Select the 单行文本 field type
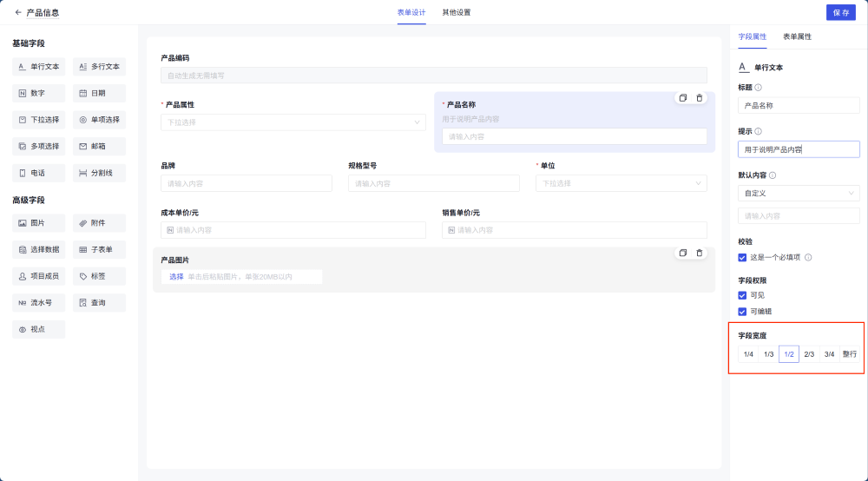868x481 pixels. (39, 66)
